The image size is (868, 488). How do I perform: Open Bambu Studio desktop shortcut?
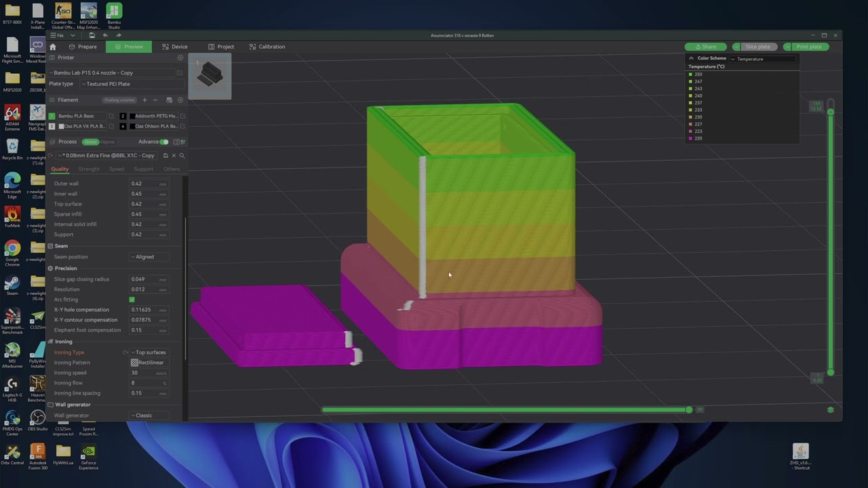[114, 15]
